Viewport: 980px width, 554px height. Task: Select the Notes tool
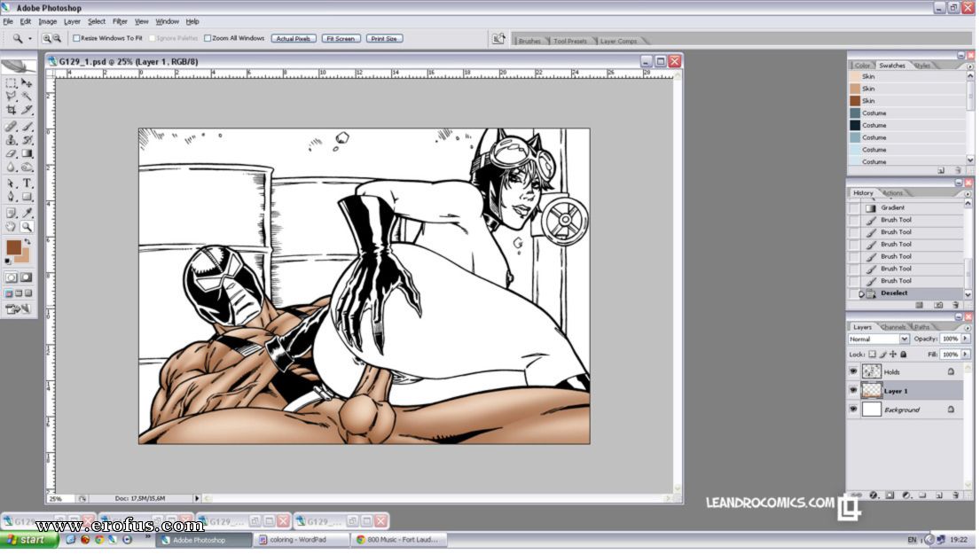12,213
